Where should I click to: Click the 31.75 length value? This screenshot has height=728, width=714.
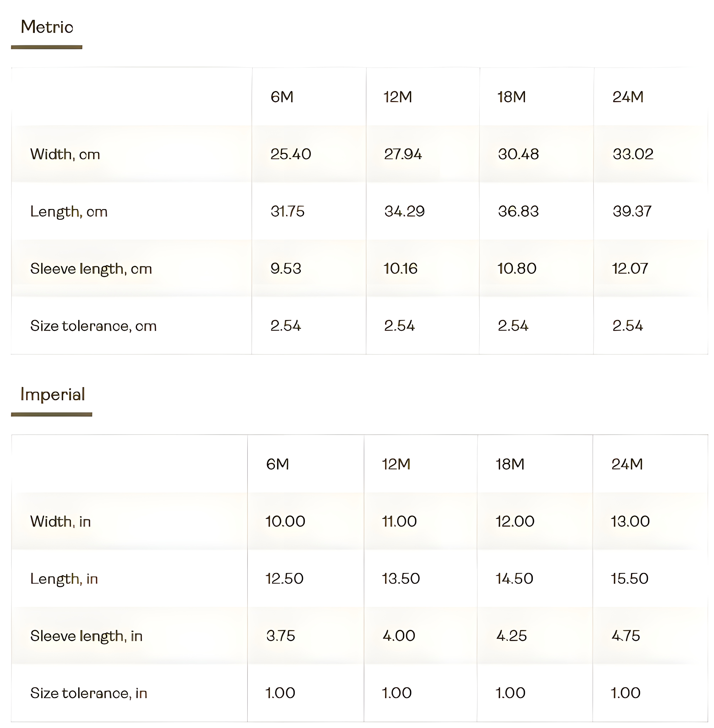pyautogui.click(x=287, y=211)
